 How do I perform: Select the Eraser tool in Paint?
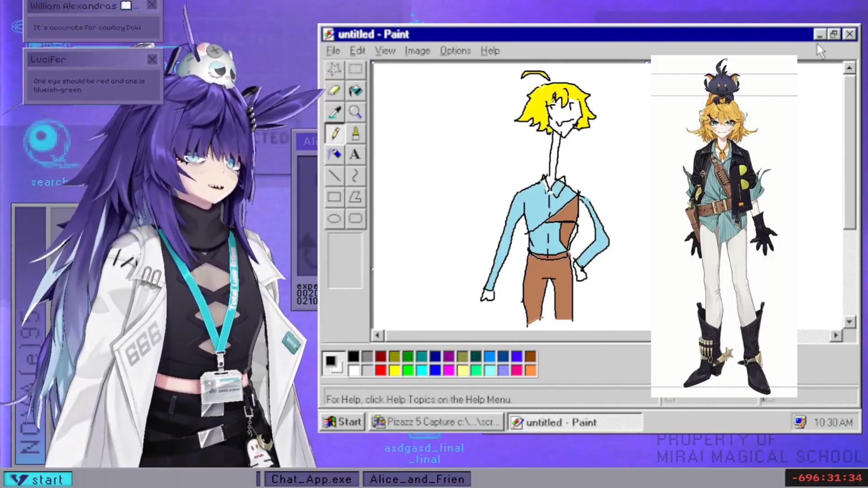pyautogui.click(x=334, y=90)
